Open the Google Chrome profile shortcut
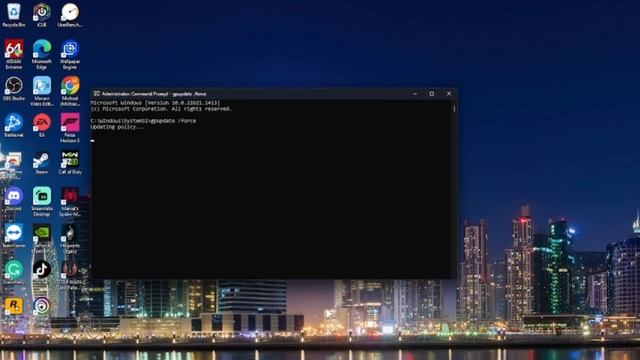This screenshot has height=360, width=640. coord(70,91)
